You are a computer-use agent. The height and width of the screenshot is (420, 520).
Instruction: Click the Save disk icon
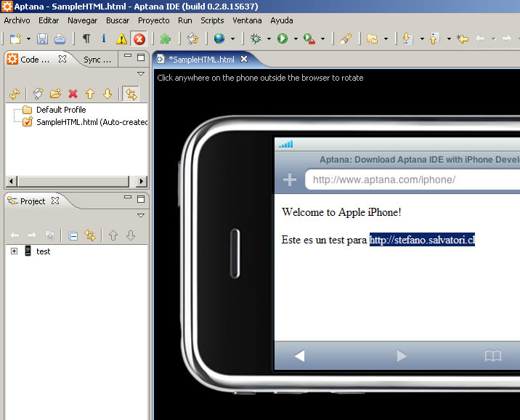(x=42, y=39)
